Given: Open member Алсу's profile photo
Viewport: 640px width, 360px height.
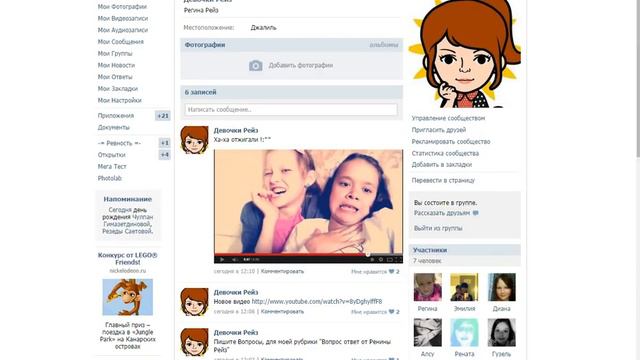Looking at the screenshot, I should click(x=427, y=332).
